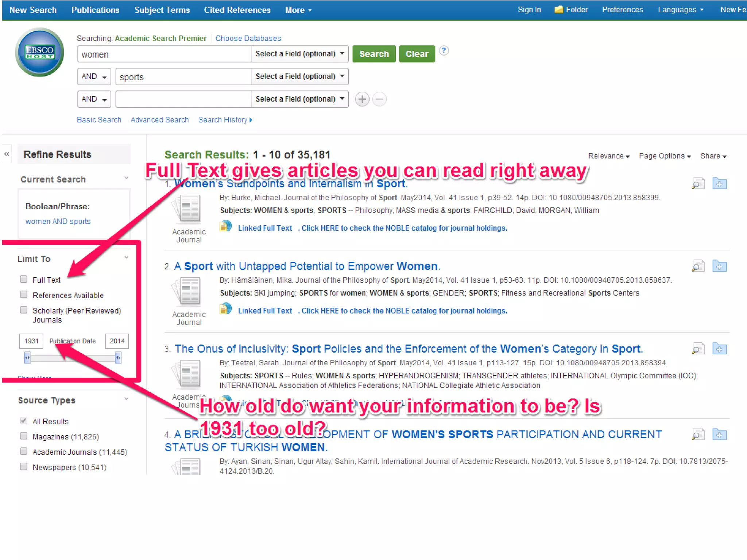Collapse sidebar with double-arrow icon
747x560 pixels.
tap(7, 154)
